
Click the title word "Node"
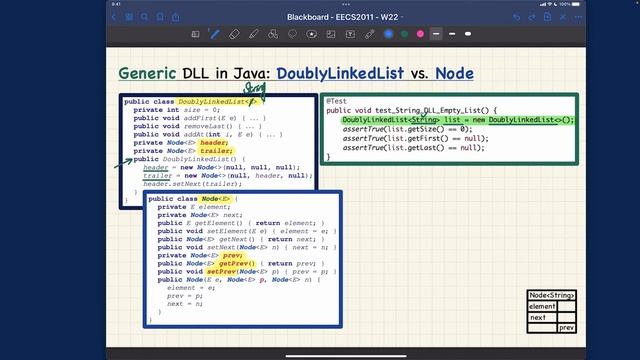click(454, 73)
